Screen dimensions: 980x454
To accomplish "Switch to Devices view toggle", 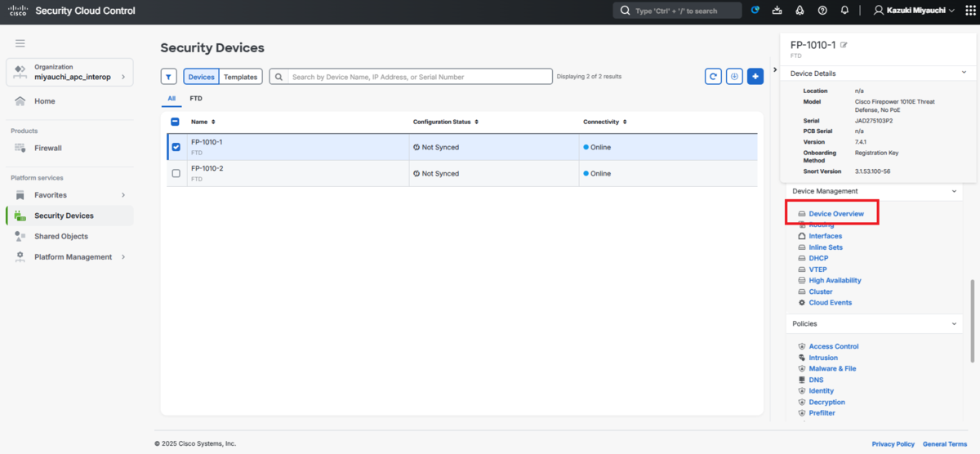I will [x=201, y=77].
